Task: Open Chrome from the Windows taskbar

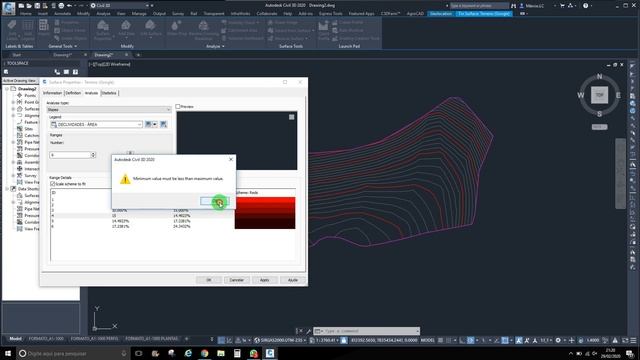Action: coord(204,353)
